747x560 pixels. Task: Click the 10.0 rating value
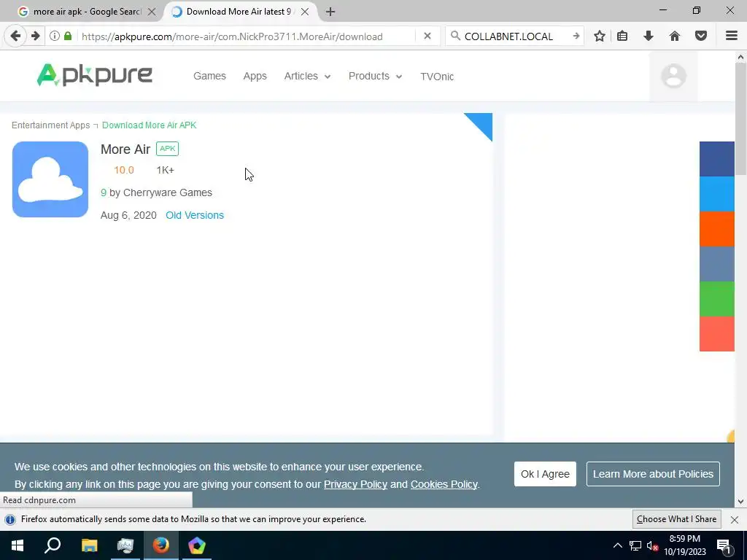click(x=124, y=170)
